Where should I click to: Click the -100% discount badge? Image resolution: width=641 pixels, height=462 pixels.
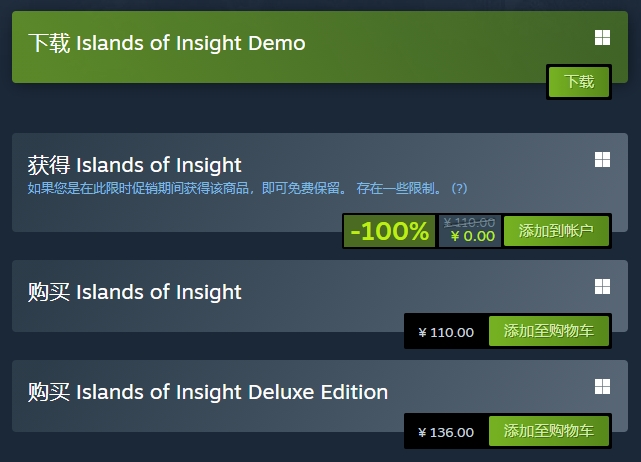point(390,231)
